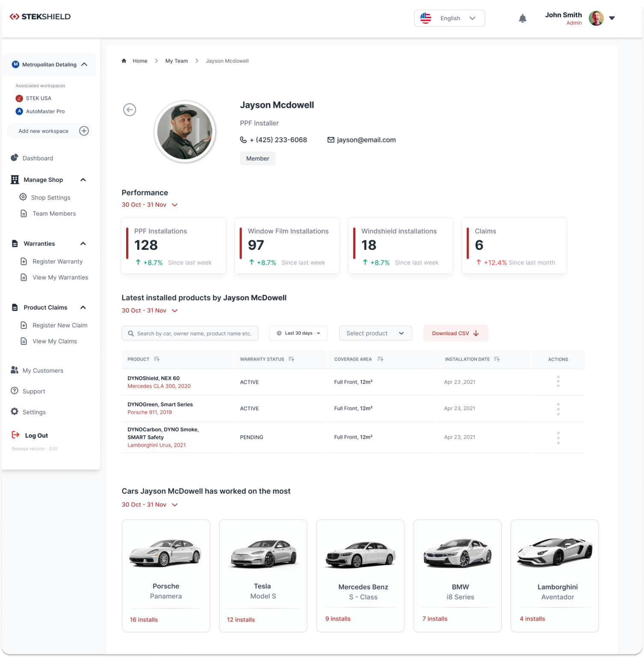The width and height of the screenshot is (644, 657).
Task: Open the Last 30 days filter
Action: pyautogui.click(x=298, y=333)
